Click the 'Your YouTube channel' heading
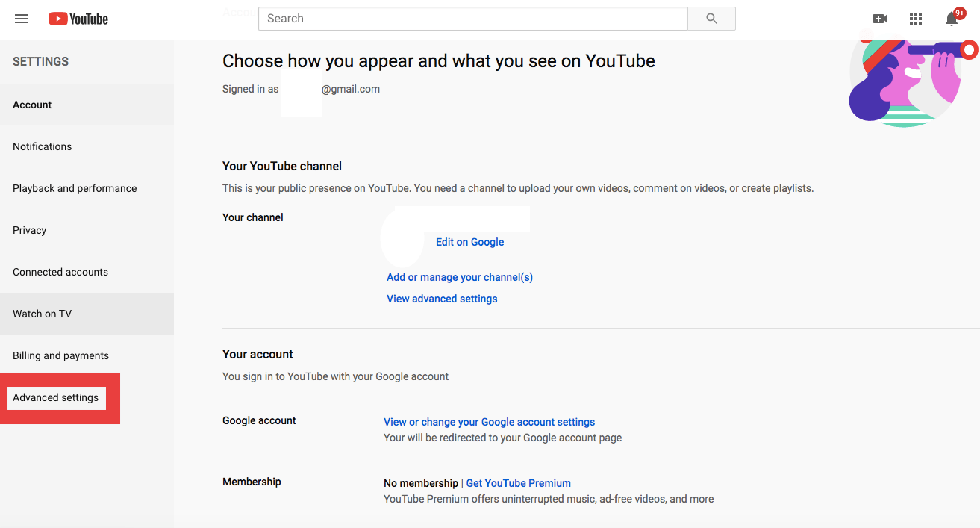Screen dimensions: 980x528 [x=282, y=166]
